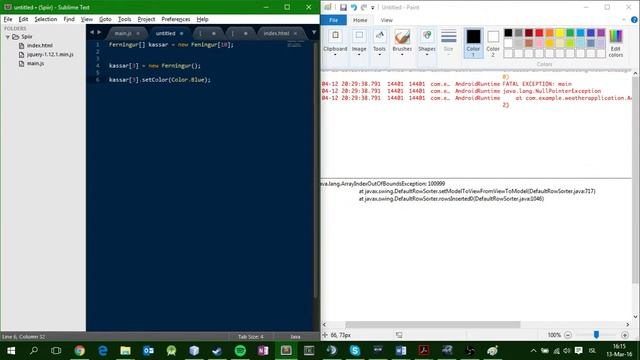This screenshot has height=360, width=640.
Task: Open the Size line thickness selector in Paint
Action: 448,42
